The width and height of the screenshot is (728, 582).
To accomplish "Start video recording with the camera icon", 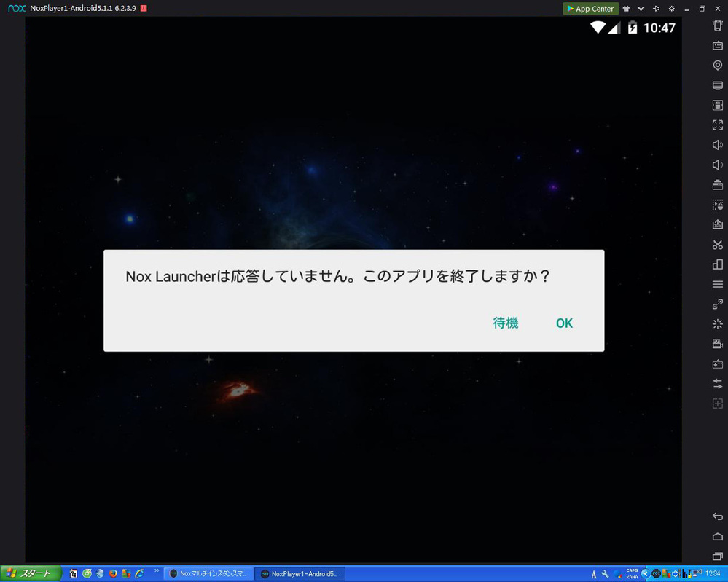I will pos(717,344).
